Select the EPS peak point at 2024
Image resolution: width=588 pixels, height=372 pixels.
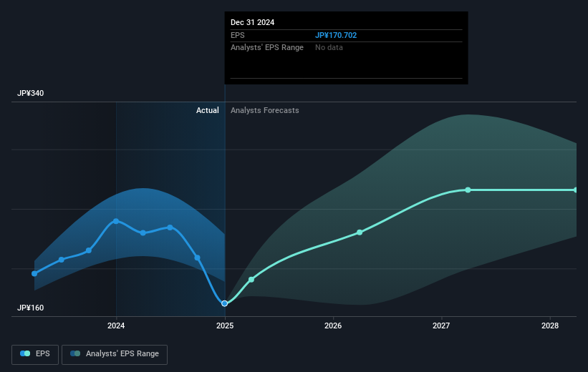(x=116, y=221)
